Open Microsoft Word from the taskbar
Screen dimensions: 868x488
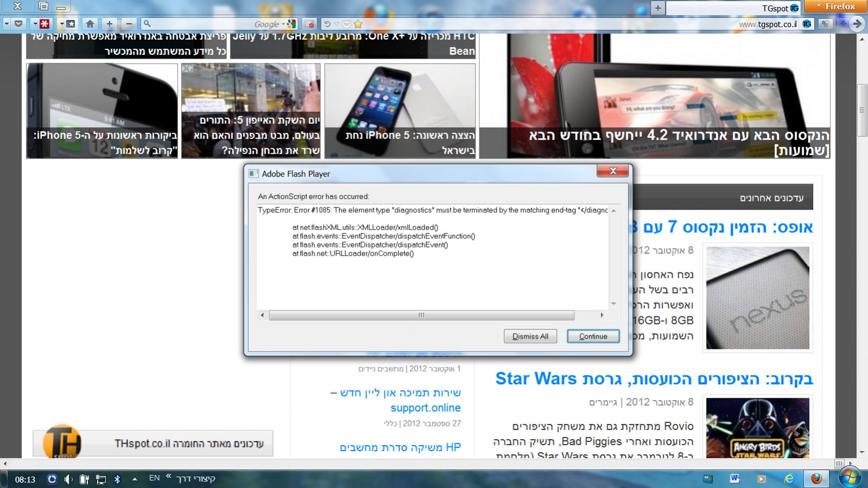[734, 479]
